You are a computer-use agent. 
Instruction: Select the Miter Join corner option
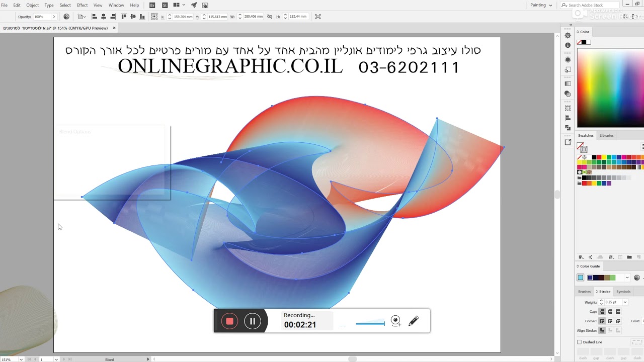coord(602,321)
